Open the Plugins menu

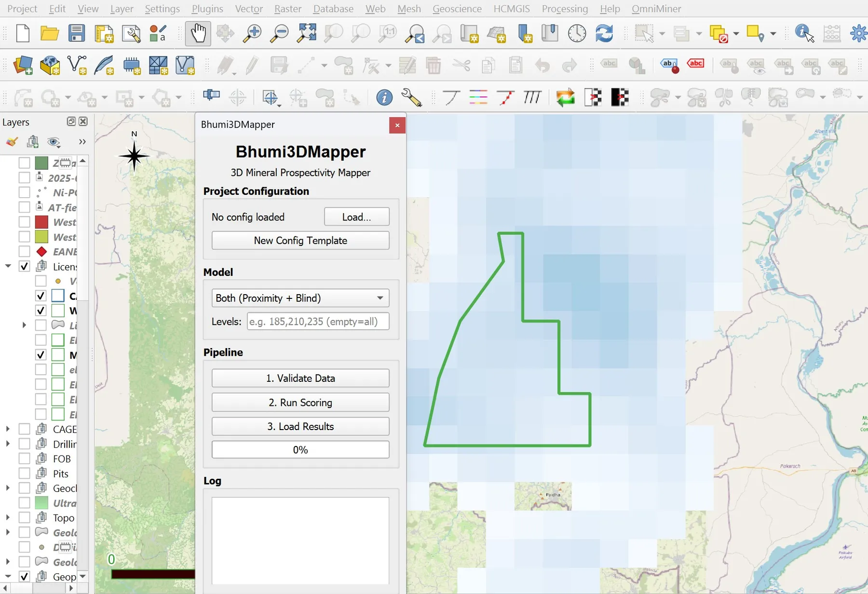point(207,9)
